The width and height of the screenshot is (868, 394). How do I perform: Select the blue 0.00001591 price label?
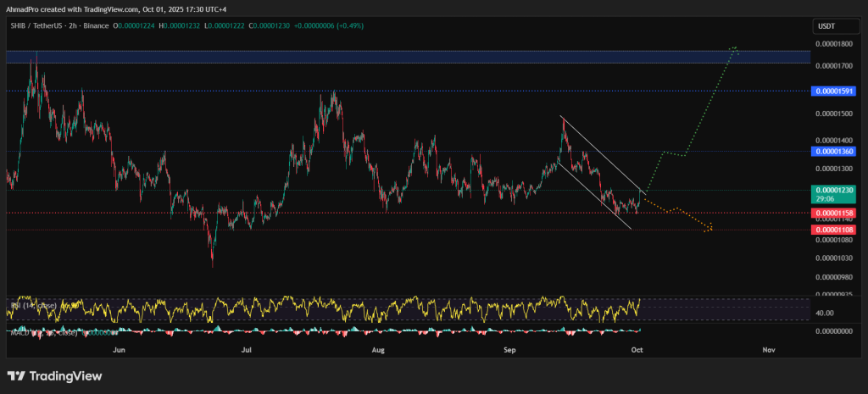pyautogui.click(x=834, y=91)
